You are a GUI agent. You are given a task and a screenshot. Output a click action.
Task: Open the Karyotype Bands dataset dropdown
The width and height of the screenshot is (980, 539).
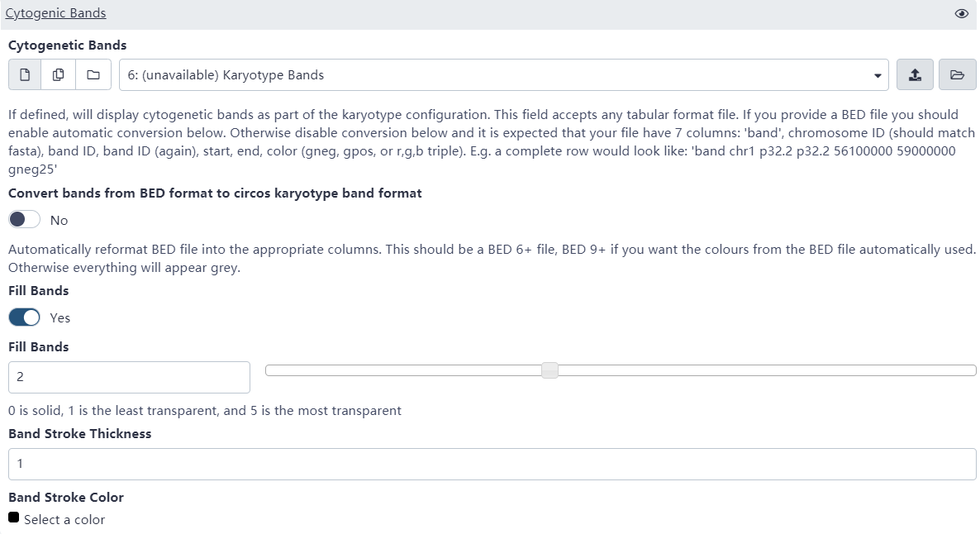tap(496, 74)
